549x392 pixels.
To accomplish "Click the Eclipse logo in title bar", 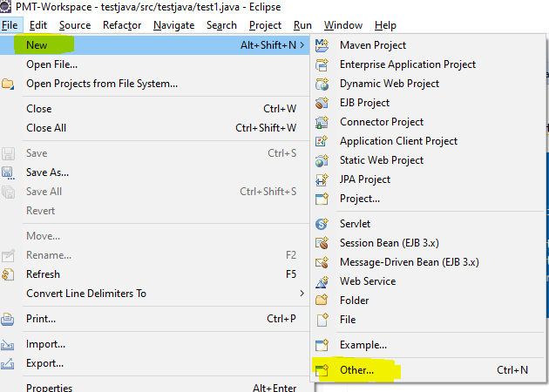I will click(5, 7).
